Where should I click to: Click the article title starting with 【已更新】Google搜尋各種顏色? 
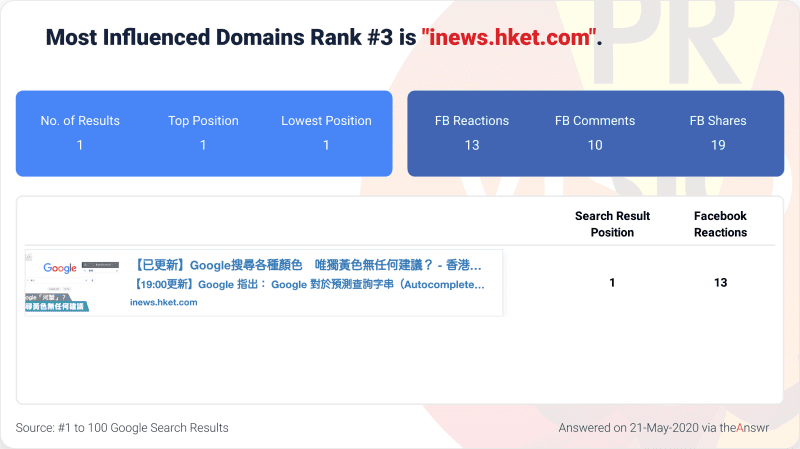pos(308,265)
